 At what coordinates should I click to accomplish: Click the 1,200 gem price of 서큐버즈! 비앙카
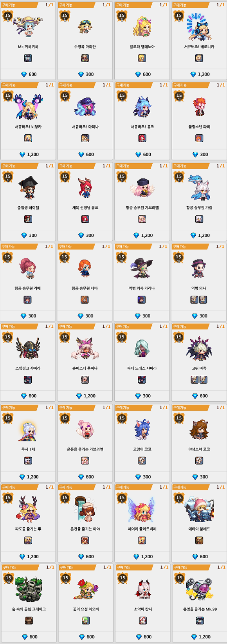pyautogui.click(x=29, y=154)
